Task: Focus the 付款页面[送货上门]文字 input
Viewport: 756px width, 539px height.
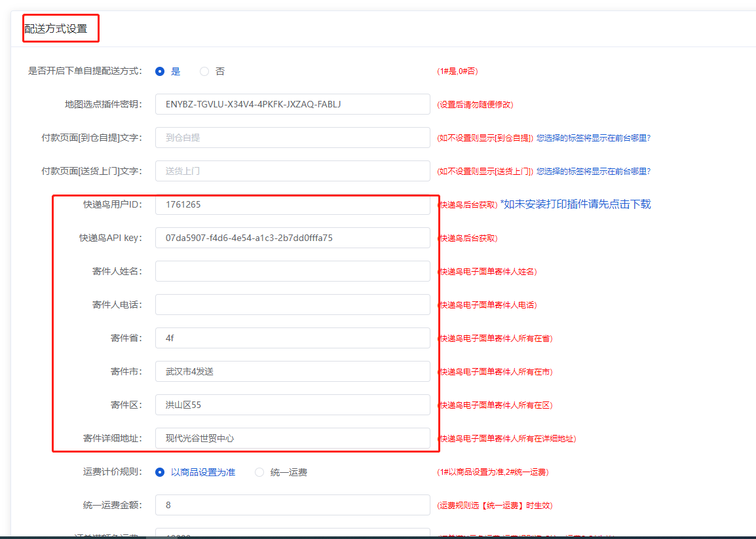Action: click(292, 171)
